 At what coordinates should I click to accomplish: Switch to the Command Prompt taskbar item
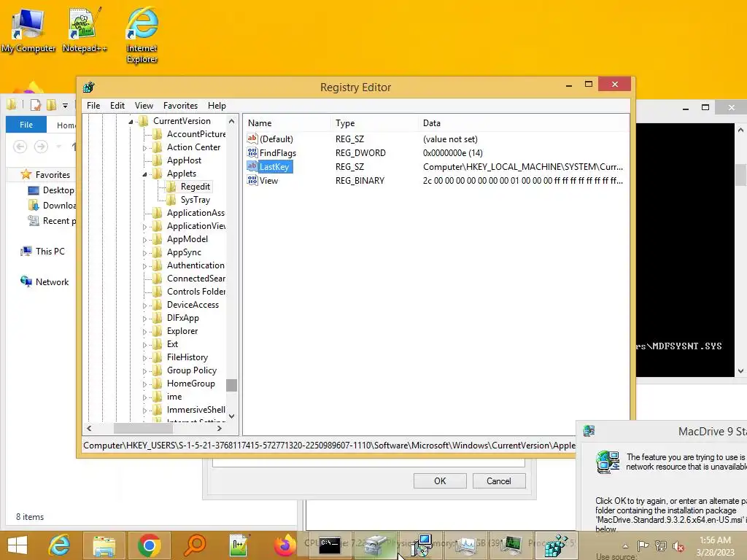tap(329, 545)
